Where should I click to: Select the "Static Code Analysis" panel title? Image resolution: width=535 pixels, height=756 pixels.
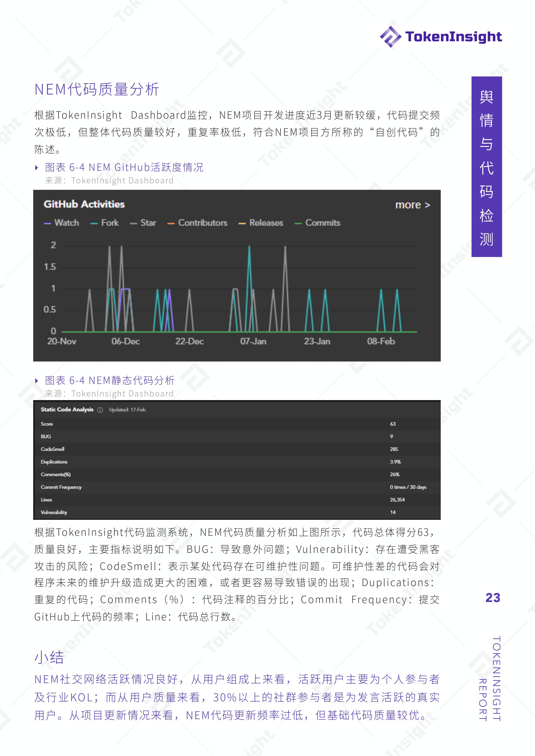(x=67, y=409)
